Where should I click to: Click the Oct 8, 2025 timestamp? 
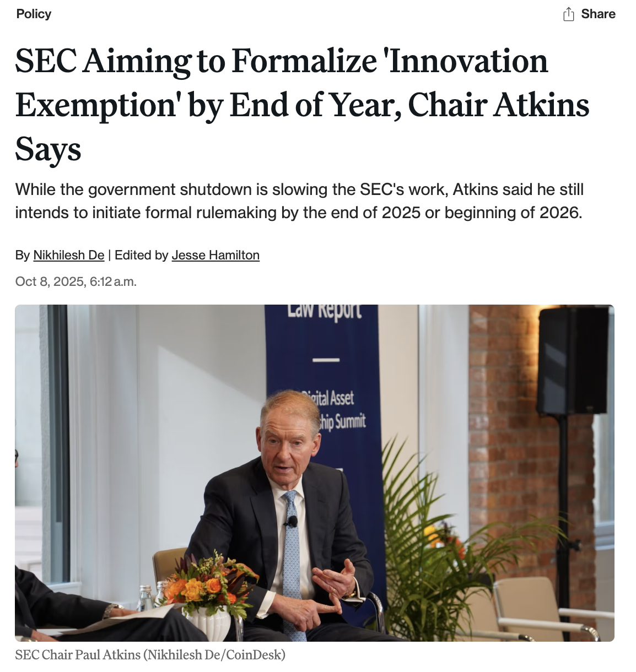76,281
